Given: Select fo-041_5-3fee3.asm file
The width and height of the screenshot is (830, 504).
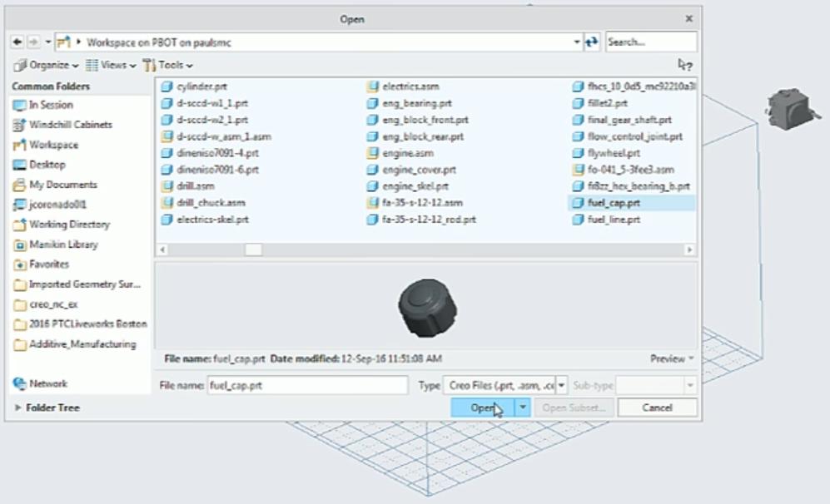Looking at the screenshot, I should tap(624, 170).
